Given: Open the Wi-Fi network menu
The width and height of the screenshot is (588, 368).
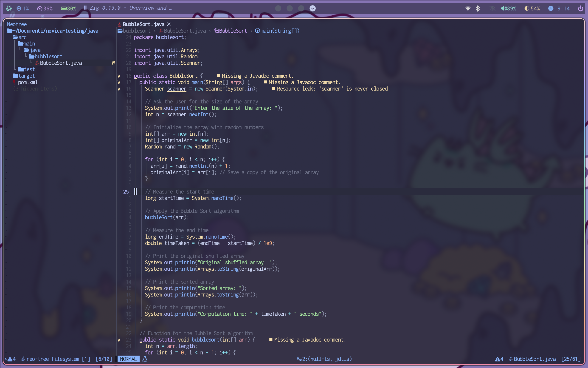Looking at the screenshot, I should (468, 9).
